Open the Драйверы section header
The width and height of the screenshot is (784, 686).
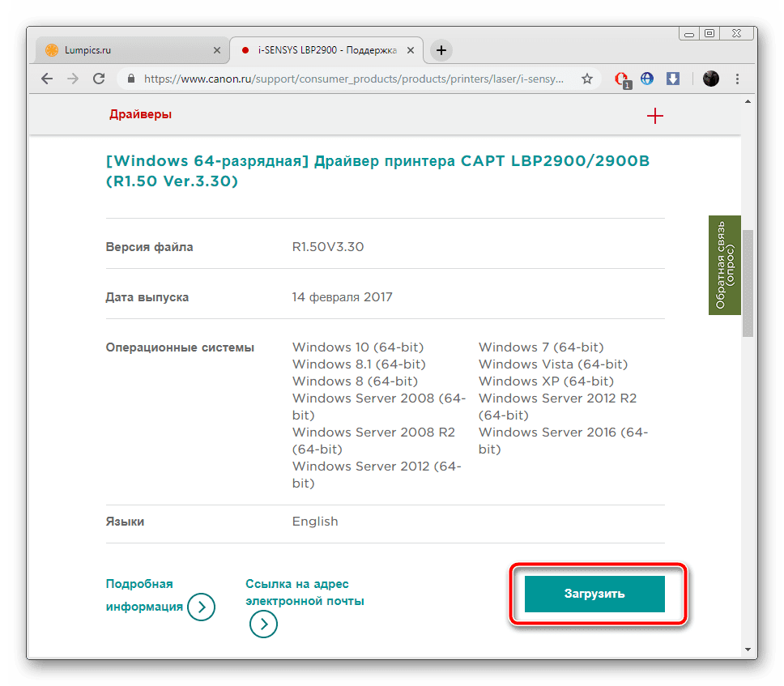(140, 114)
